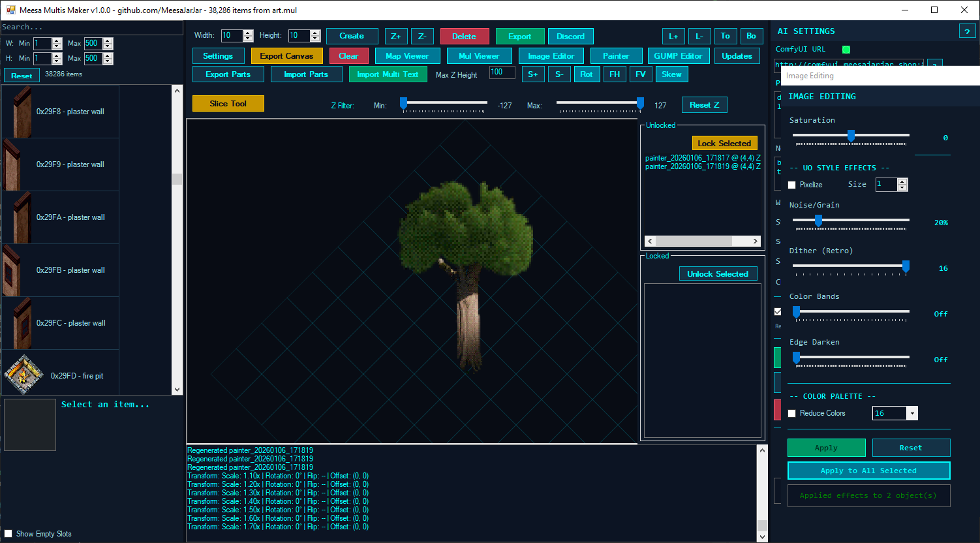This screenshot has width=980, height=543.
Task: Open AI Settings help question mark
Action: coord(966,31)
